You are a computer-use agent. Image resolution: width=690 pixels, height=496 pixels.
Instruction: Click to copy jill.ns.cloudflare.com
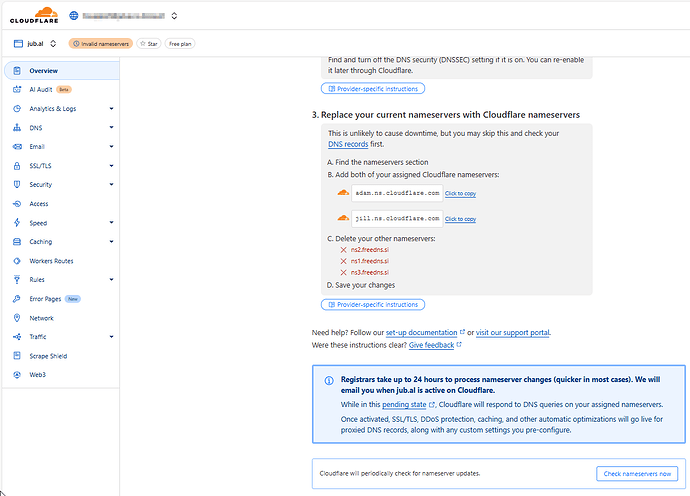pyautogui.click(x=460, y=219)
